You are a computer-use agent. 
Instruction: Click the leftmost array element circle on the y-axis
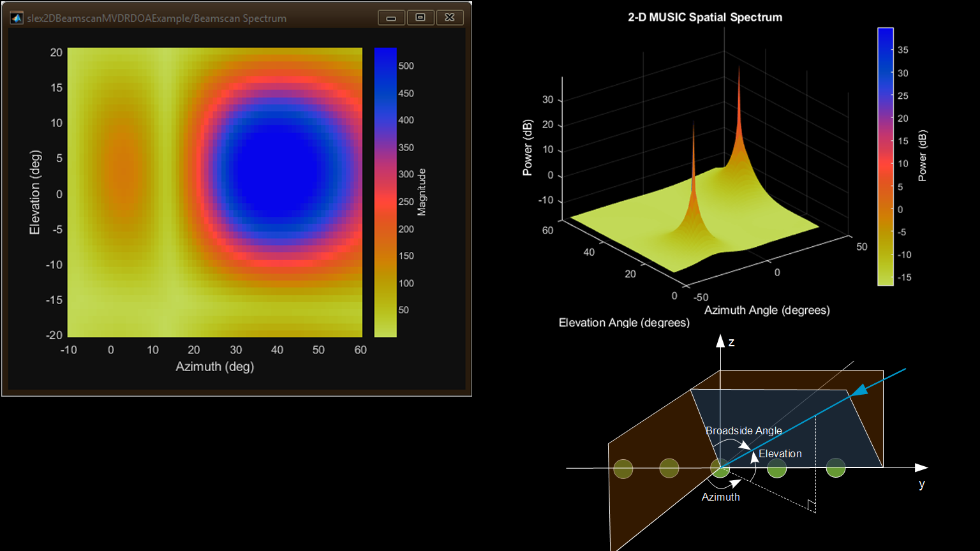pyautogui.click(x=623, y=469)
